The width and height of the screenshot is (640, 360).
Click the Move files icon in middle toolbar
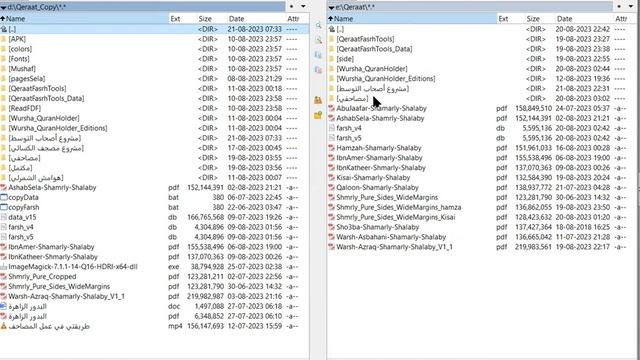click(318, 70)
